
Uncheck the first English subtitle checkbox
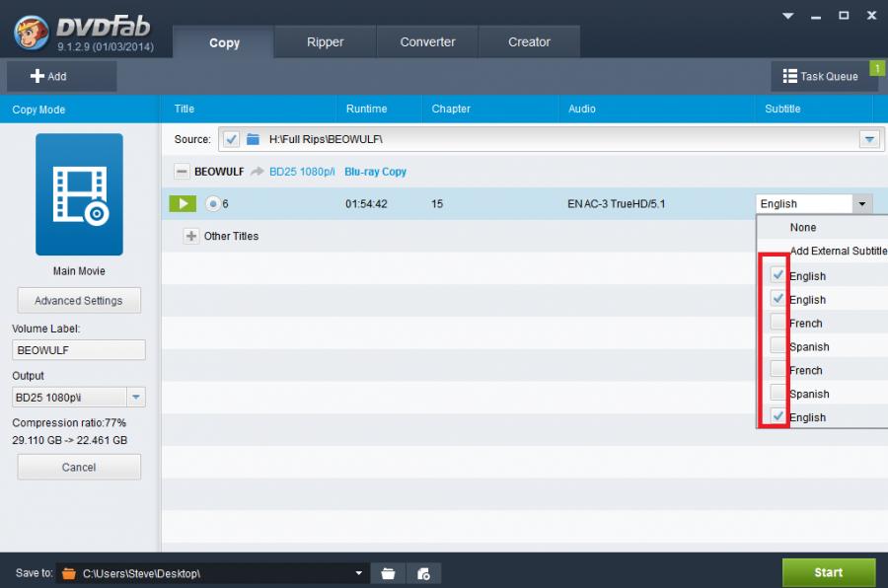point(777,275)
